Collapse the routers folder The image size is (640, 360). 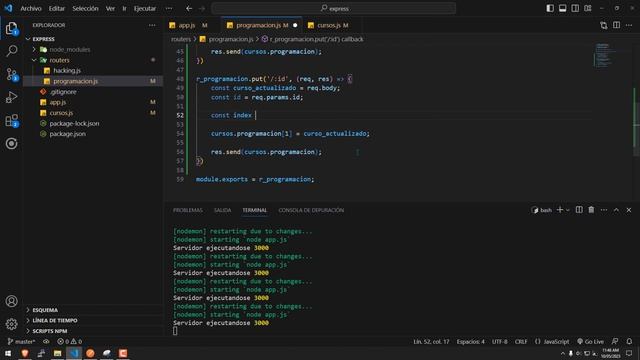pyautogui.click(x=93, y=60)
